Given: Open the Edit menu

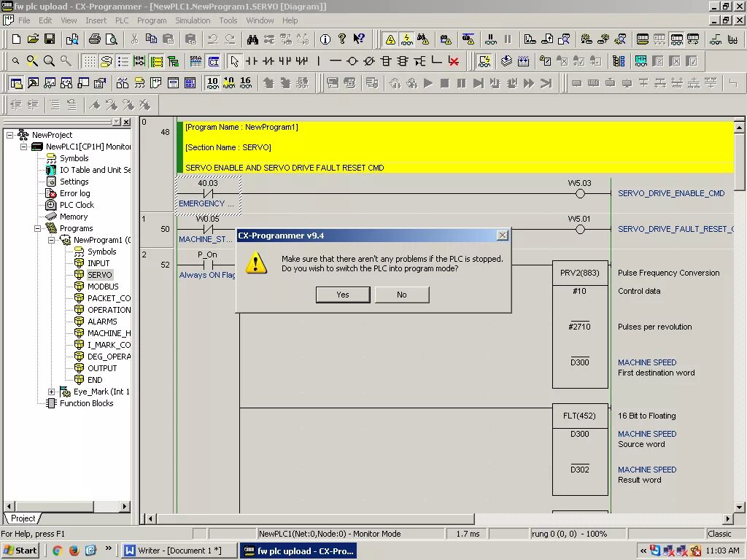Looking at the screenshot, I should coord(45,20).
